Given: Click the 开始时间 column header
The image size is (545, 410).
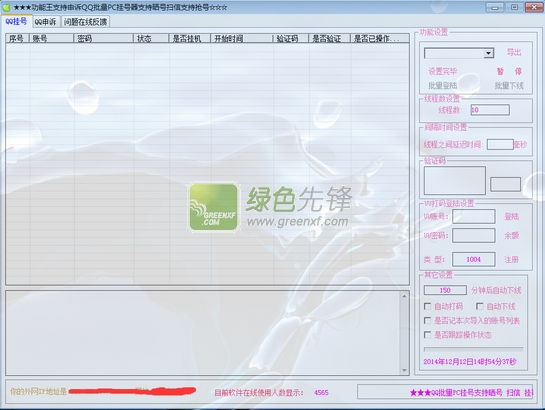Looking at the screenshot, I should click(242, 38).
